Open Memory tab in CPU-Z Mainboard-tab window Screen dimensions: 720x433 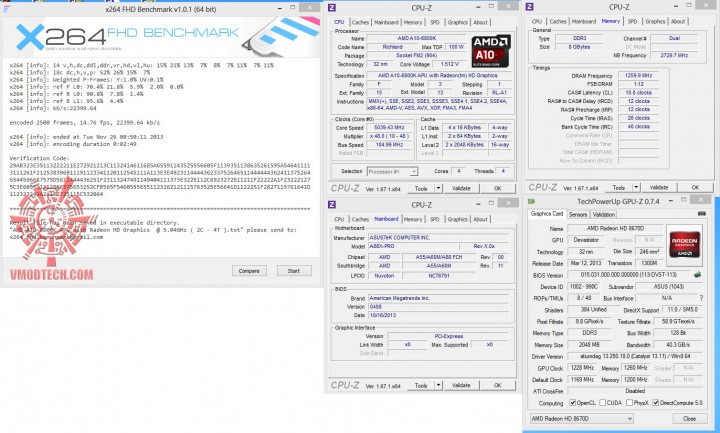(413, 219)
